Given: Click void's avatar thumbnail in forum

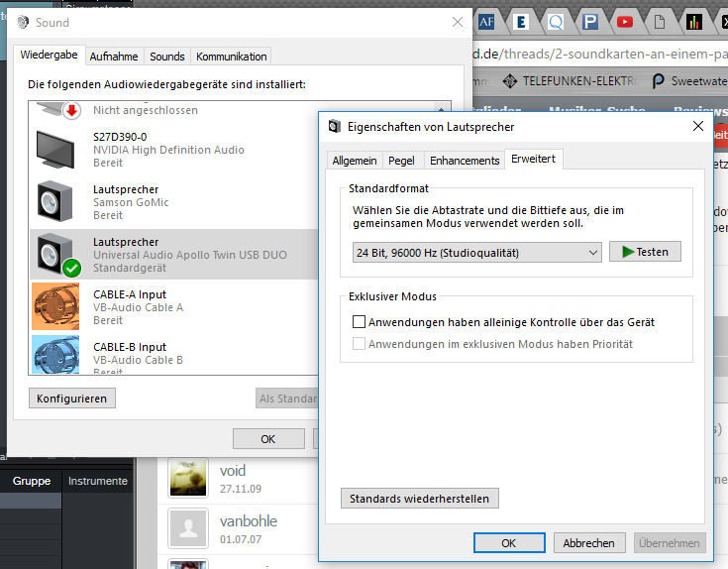Looking at the screenshot, I should [x=188, y=478].
